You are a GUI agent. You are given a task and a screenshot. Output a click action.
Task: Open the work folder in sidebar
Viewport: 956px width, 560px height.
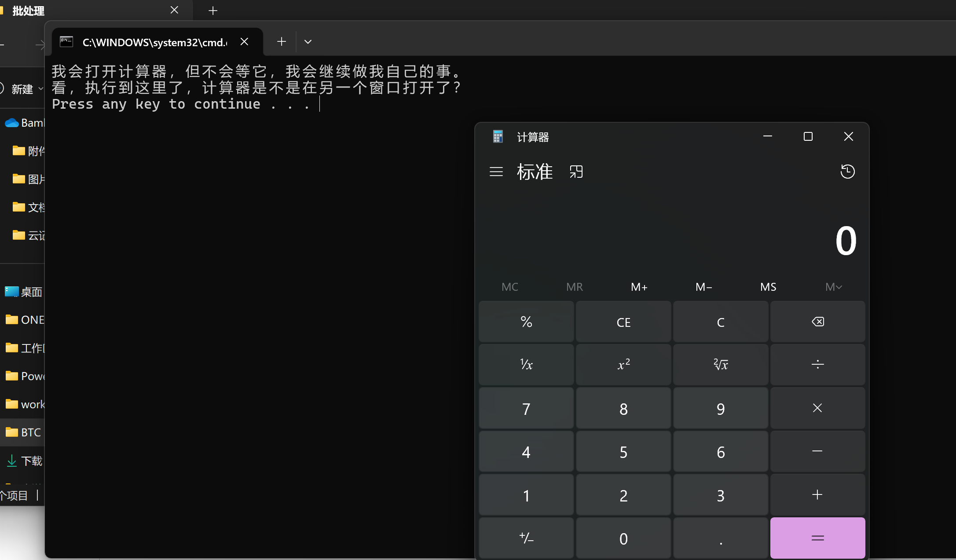click(25, 404)
